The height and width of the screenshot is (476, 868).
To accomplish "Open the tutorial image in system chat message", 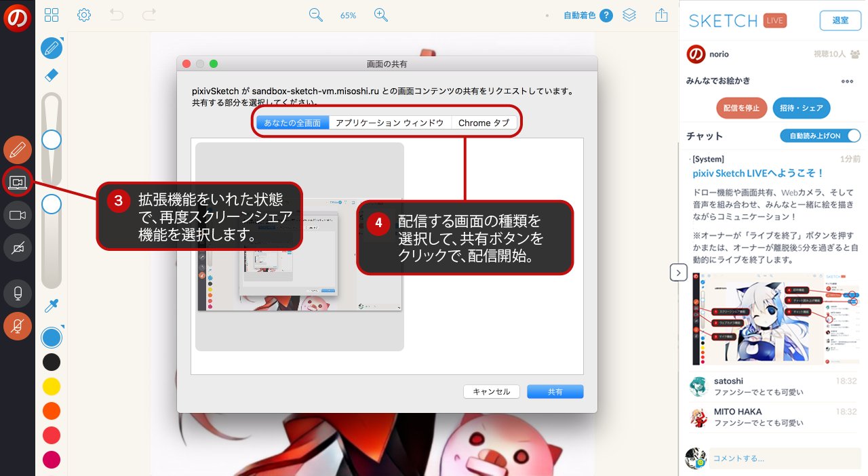I will click(776, 319).
